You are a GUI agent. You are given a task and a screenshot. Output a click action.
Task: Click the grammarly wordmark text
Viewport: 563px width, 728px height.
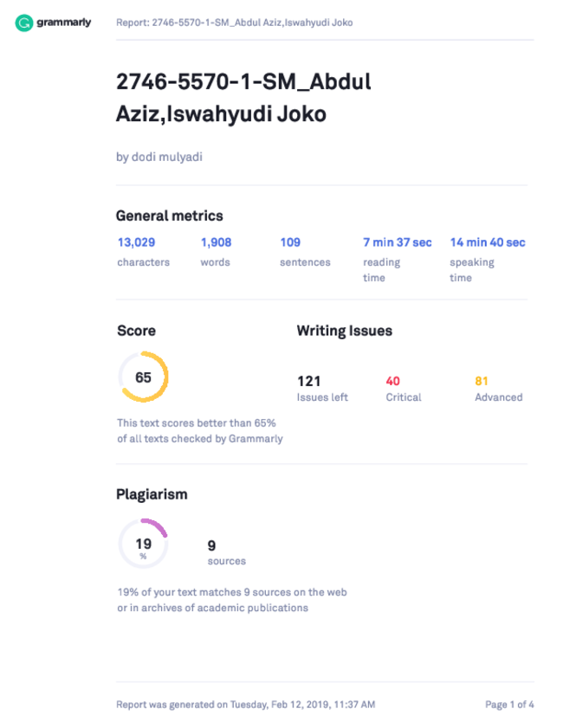64,22
